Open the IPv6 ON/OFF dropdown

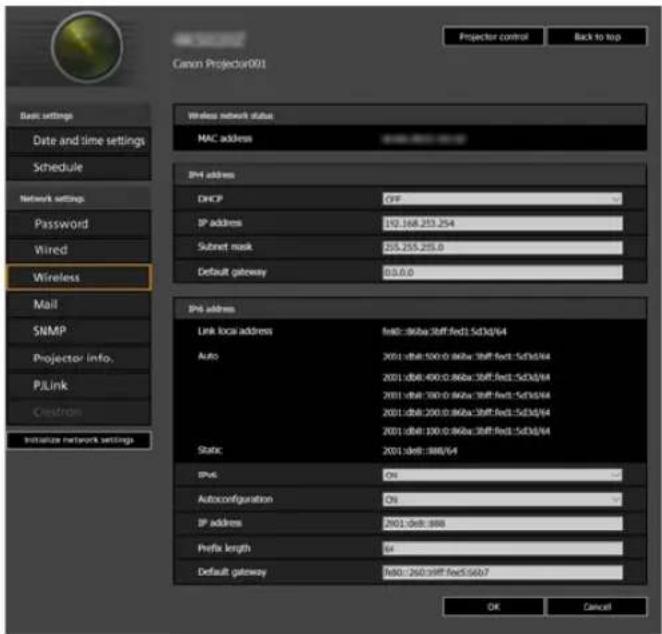click(502, 475)
